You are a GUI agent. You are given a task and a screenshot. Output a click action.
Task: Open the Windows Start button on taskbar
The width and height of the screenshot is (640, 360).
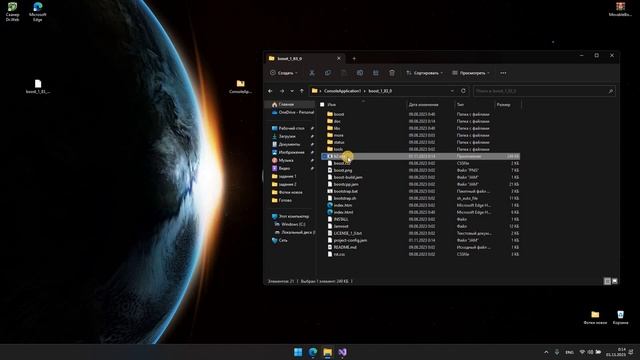tap(298, 352)
